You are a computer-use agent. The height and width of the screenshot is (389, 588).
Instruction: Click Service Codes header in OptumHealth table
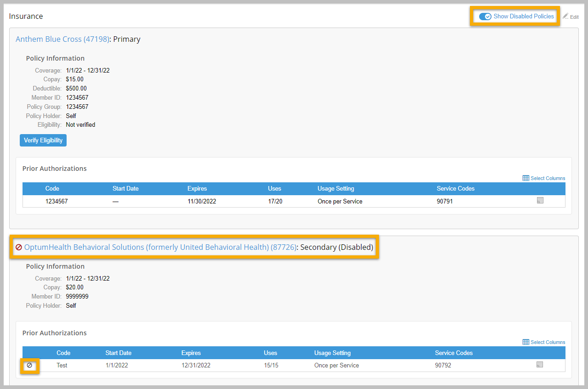coord(454,353)
